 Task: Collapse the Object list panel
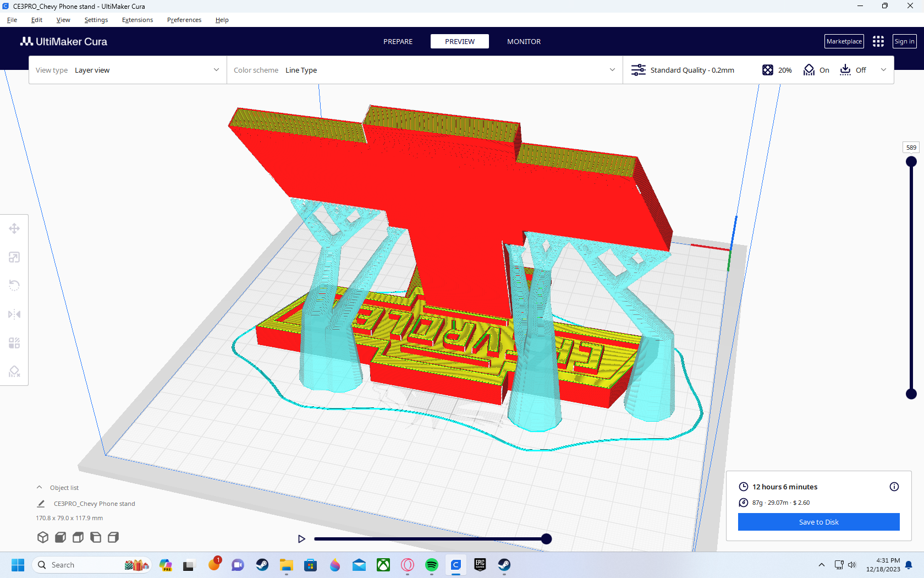click(40, 488)
